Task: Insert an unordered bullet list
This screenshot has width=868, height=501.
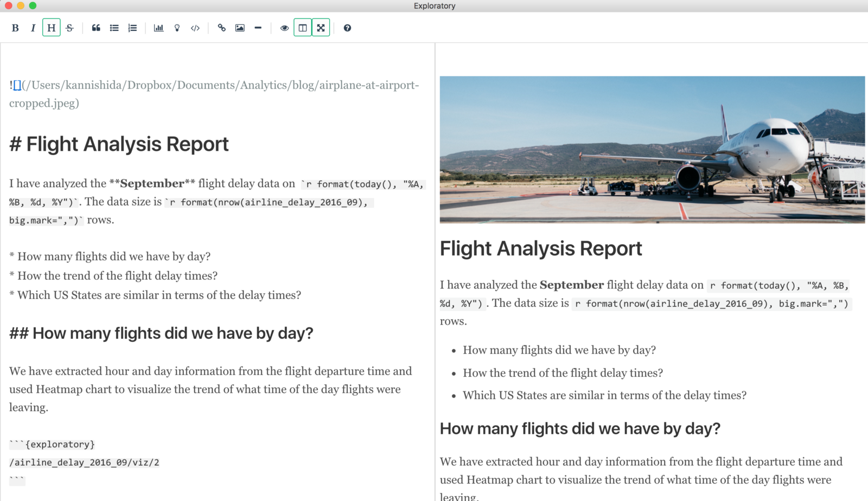Action: click(114, 28)
